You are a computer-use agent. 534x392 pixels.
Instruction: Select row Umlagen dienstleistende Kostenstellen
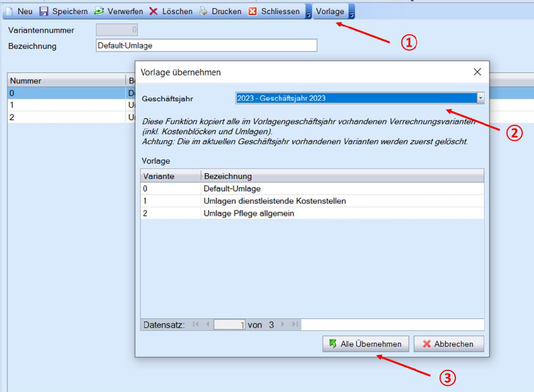click(x=312, y=201)
